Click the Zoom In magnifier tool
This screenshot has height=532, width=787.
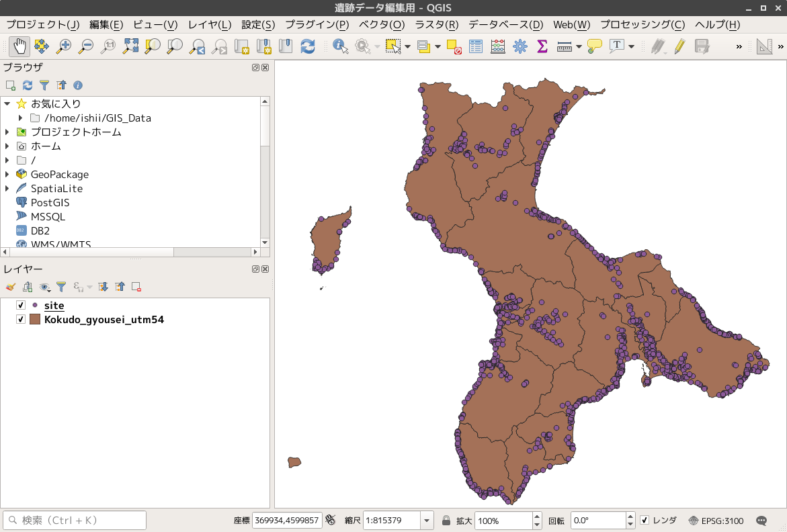(x=63, y=46)
